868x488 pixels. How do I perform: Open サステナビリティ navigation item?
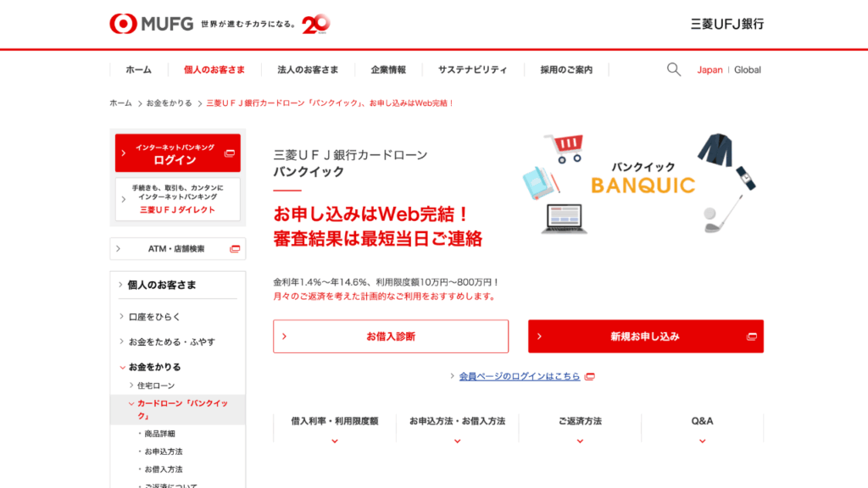click(x=473, y=69)
